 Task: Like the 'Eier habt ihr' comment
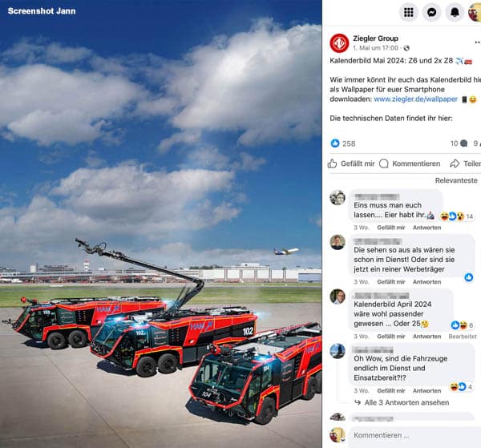391,228
